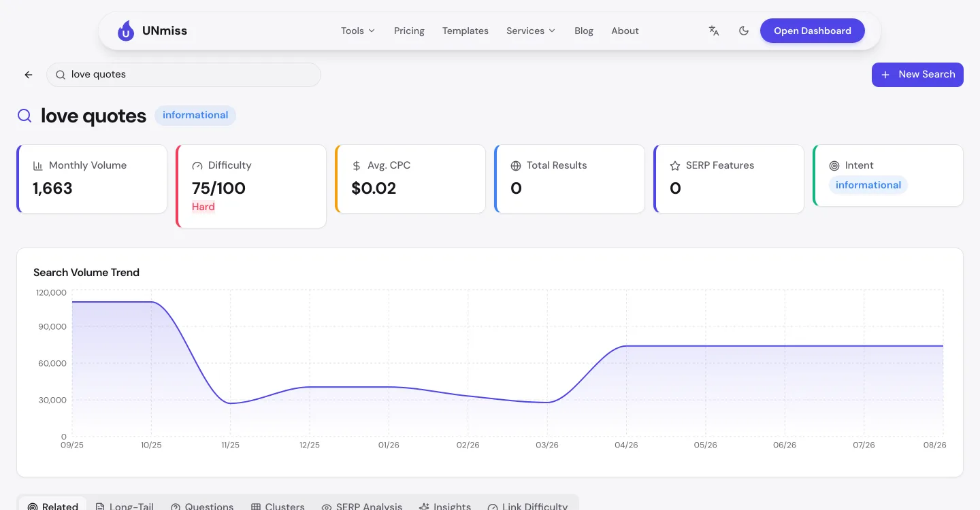Click the love quotes page heading

tap(94, 116)
